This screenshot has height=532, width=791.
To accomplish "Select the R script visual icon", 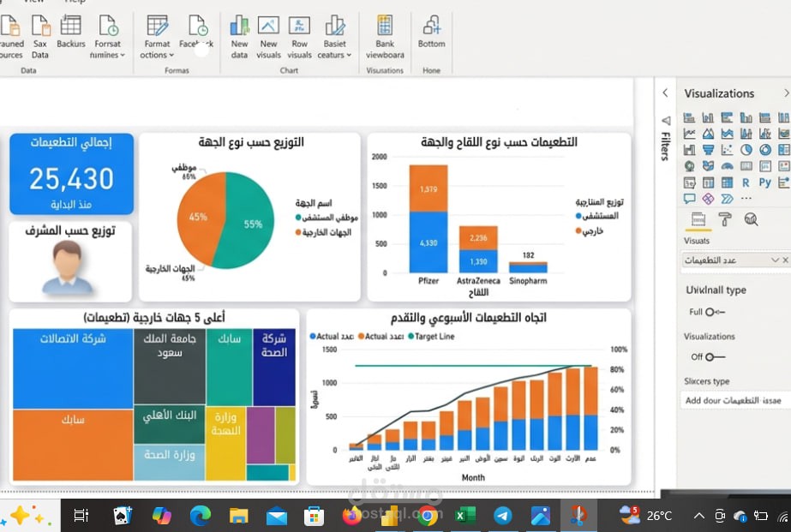I will [746, 182].
